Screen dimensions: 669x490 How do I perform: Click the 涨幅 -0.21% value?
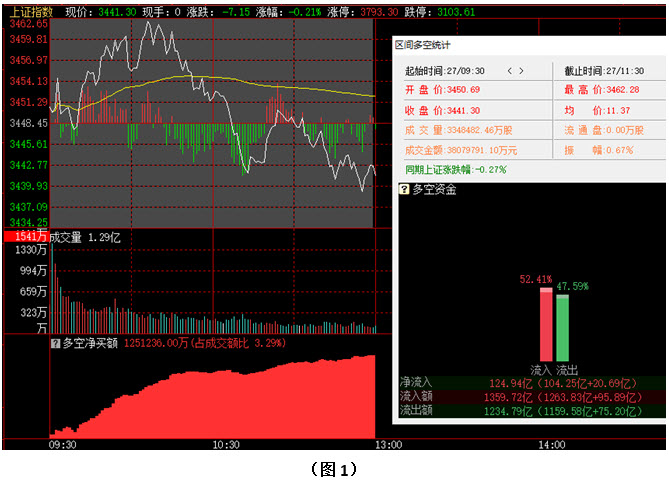(x=304, y=12)
